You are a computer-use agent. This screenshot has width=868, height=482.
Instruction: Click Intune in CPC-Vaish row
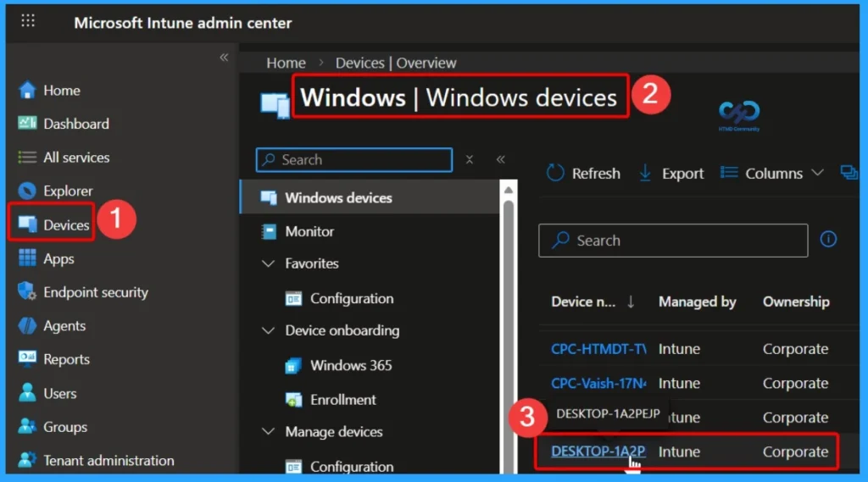coord(679,383)
